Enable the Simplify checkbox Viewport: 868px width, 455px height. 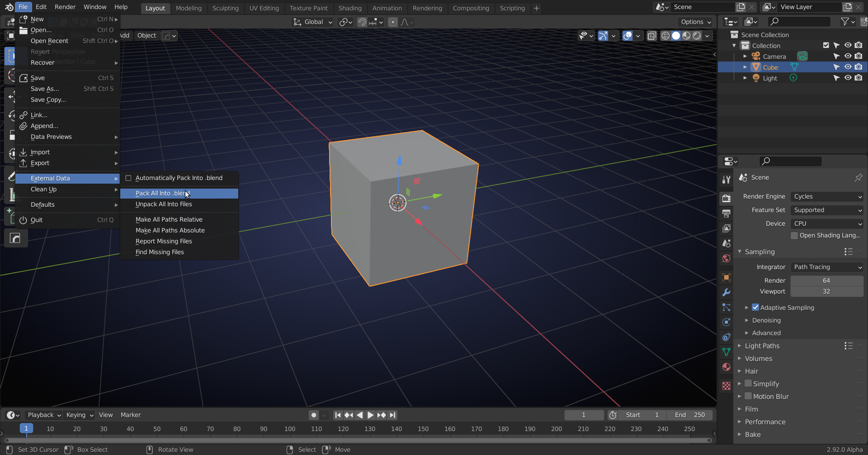pos(748,384)
